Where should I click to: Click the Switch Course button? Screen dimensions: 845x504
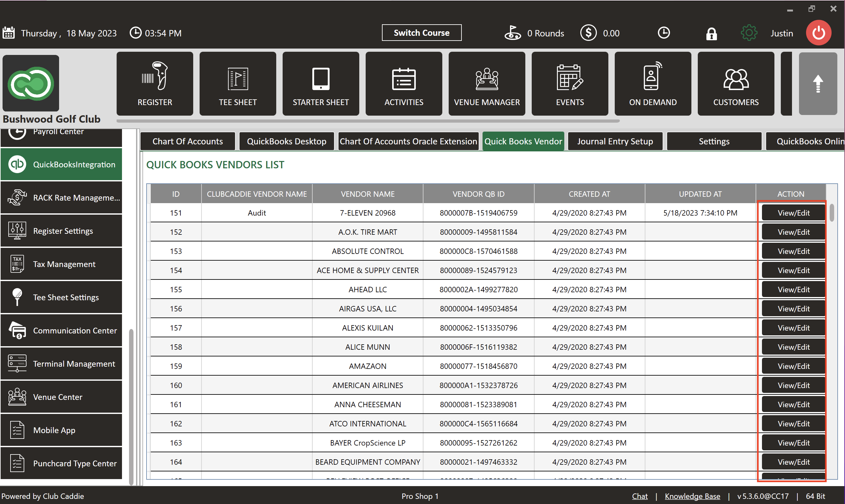pyautogui.click(x=421, y=33)
